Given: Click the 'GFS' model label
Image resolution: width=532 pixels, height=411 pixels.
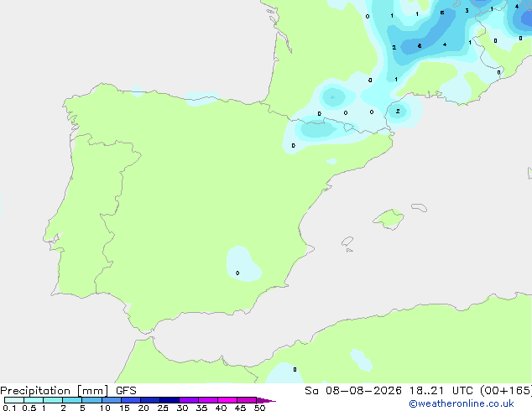Looking at the screenshot, I should tap(126, 391).
